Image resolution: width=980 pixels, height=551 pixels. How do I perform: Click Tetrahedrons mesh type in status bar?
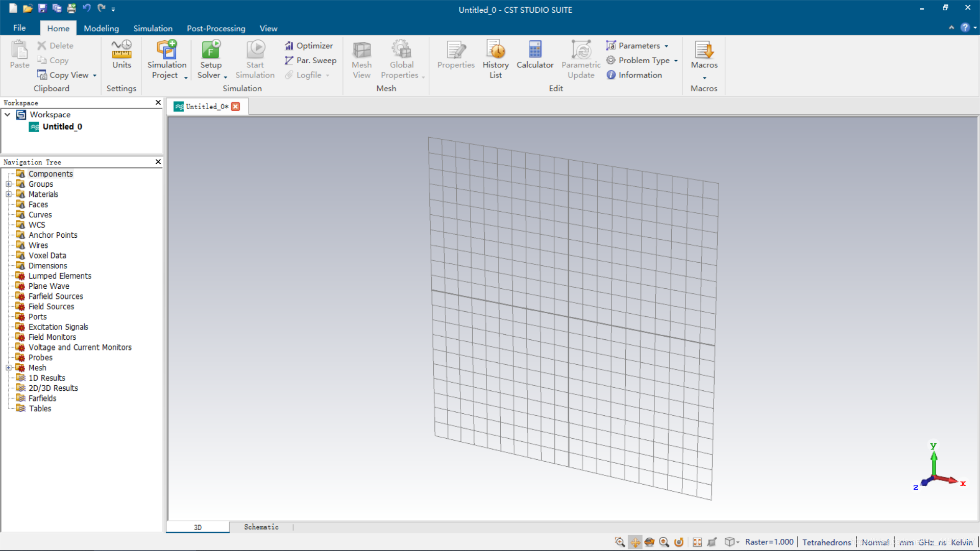pos(826,542)
